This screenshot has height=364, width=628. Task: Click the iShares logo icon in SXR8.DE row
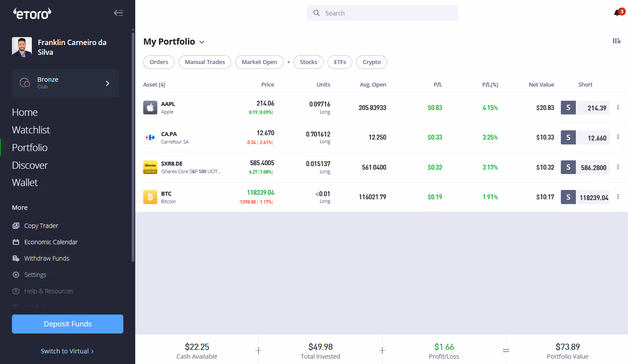click(x=150, y=167)
